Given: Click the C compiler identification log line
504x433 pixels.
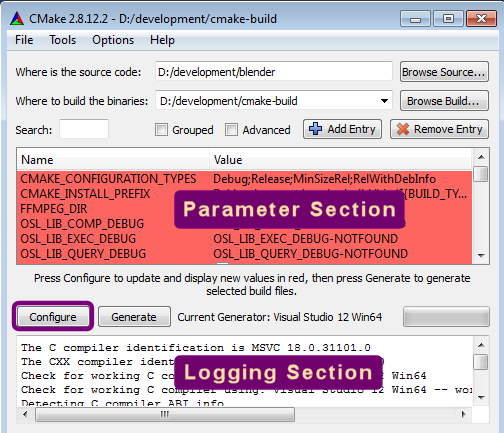Looking at the screenshot, I should (x=196, y=347).
